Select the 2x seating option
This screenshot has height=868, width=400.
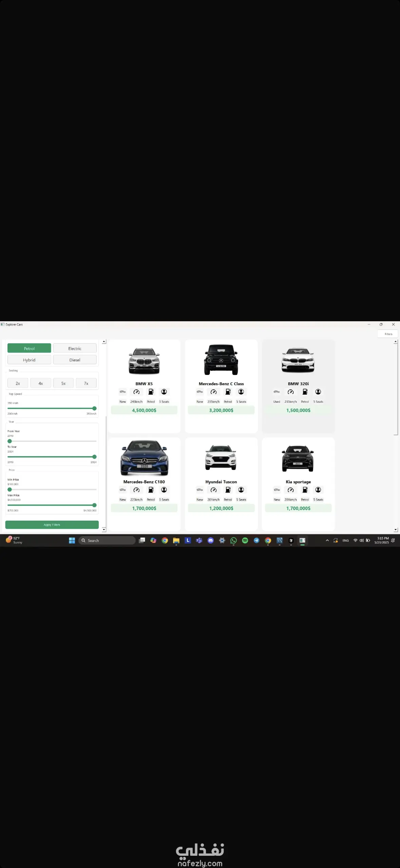[x=18, y=383]
